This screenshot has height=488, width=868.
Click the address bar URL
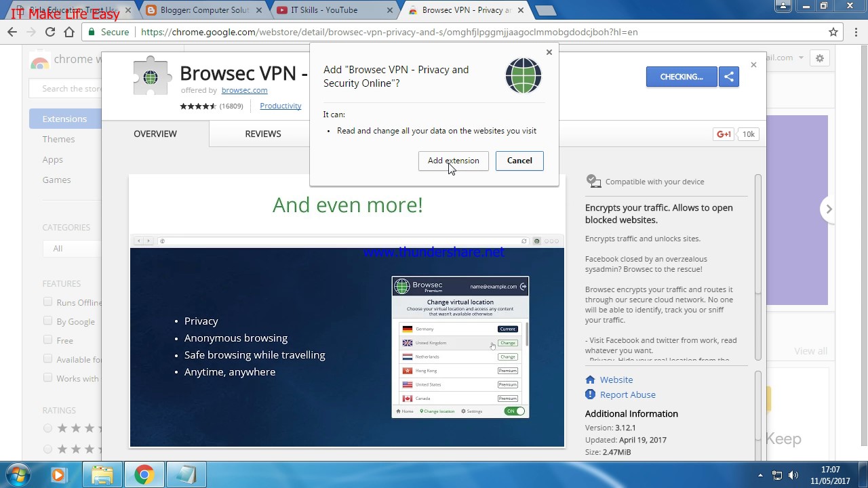389,32
